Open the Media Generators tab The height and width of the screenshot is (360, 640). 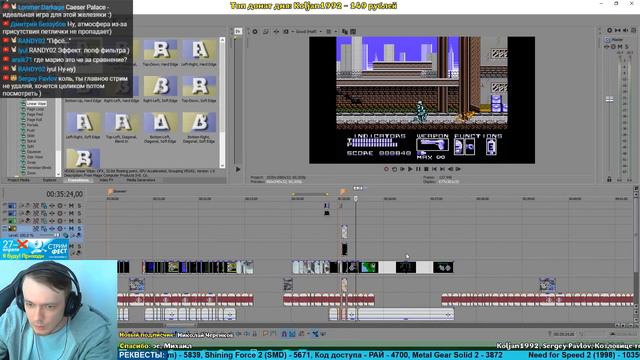[x=140, y=180]
